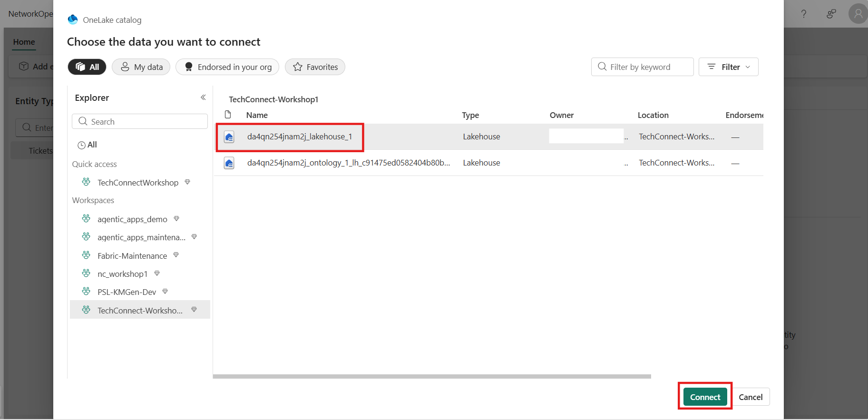Select the TechConnect-Worksho... workspace
Image resolution: width=868 pixels, height=420 pixels.
[140, 310]
